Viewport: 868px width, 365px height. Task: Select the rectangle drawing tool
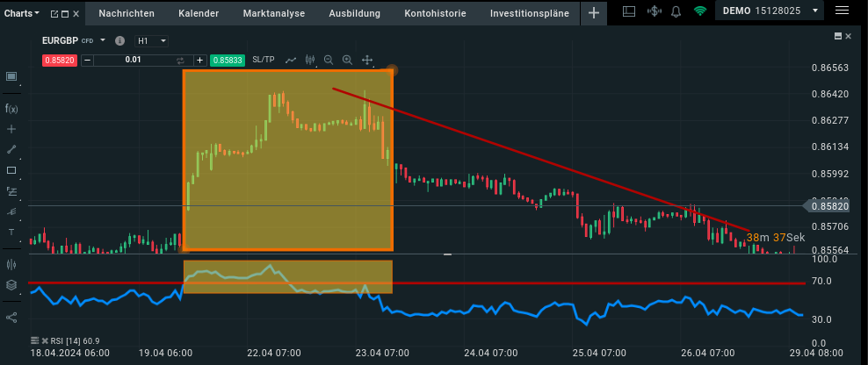tap(11, 170)
